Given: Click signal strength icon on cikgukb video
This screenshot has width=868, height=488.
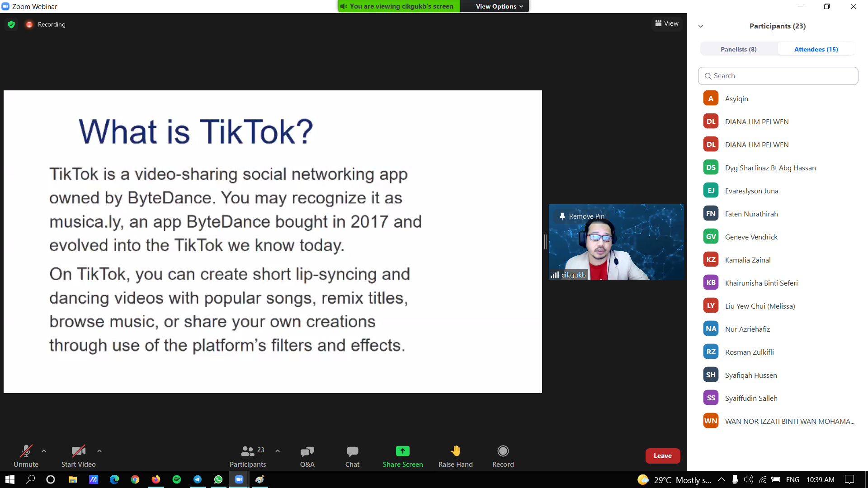Looking at the screenshot, I should pos(554,275).
